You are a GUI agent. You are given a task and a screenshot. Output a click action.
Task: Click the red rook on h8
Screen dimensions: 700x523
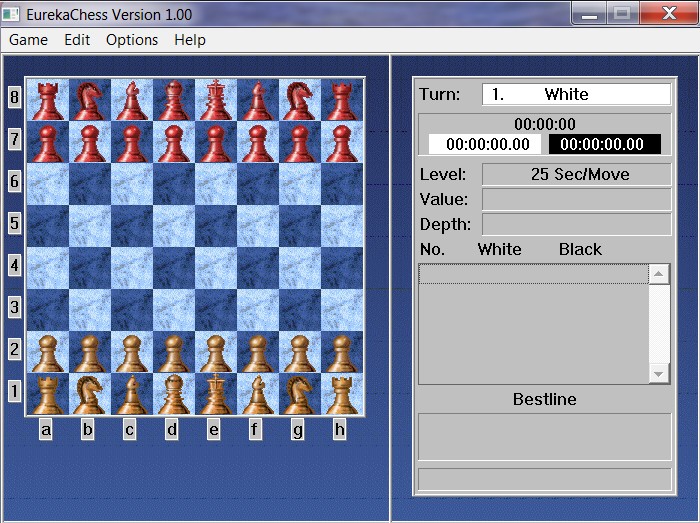[342, 100]
